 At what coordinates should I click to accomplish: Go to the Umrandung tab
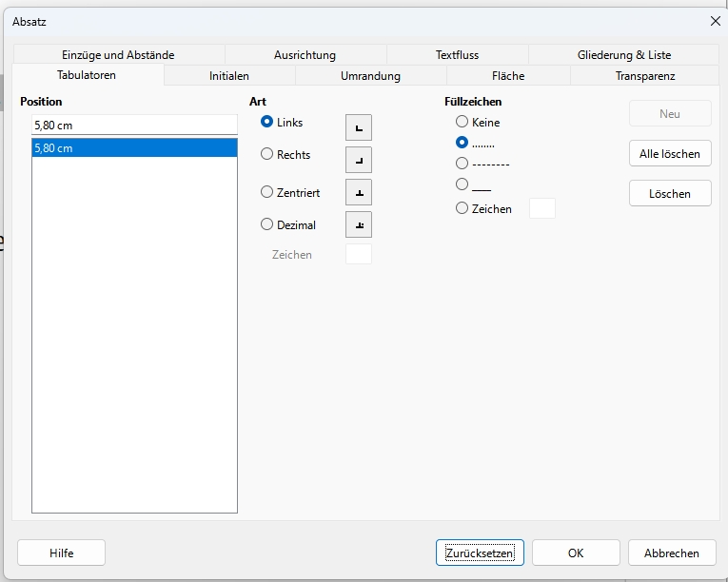tap(370, 76)
